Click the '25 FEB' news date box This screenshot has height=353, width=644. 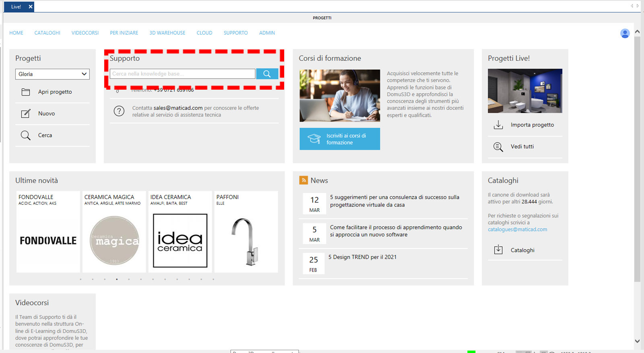(x=314, y=263)
